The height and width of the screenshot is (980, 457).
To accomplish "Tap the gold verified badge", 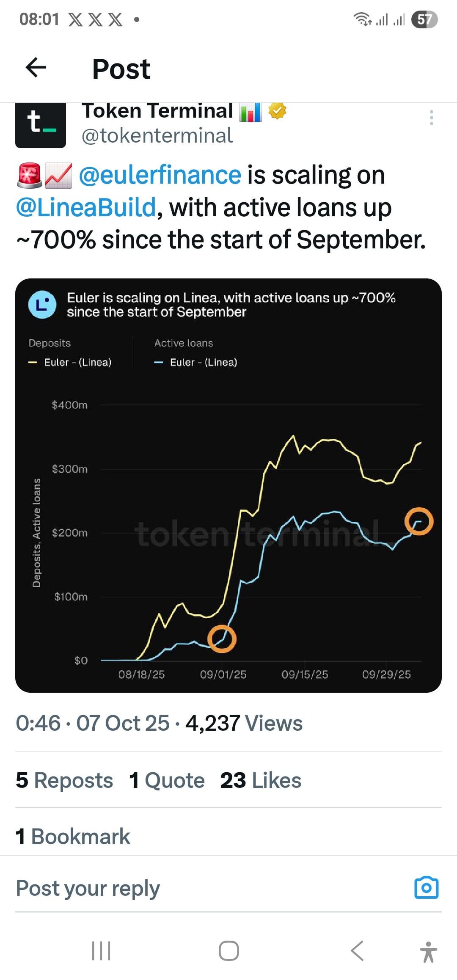I will click(277, 111).
